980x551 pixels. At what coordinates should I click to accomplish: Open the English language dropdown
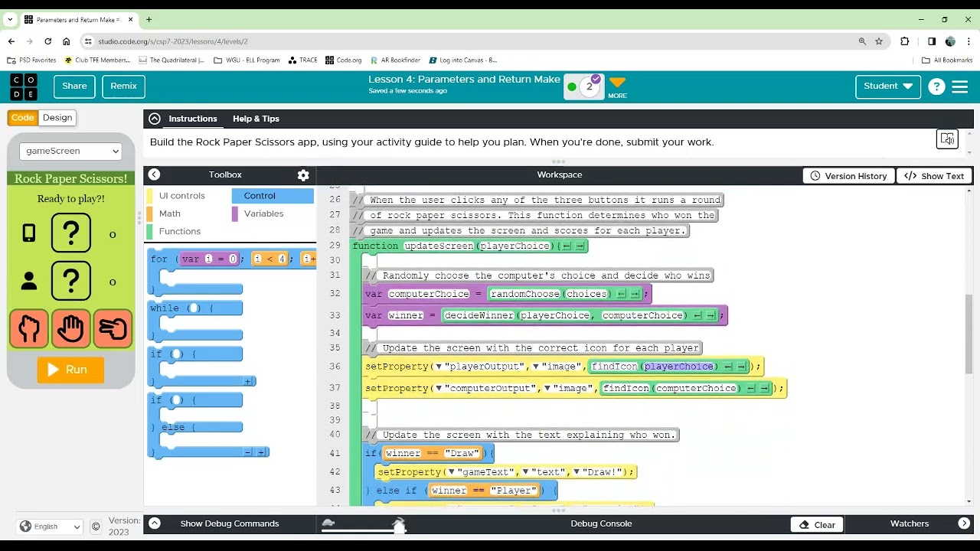click(x=51, y=527)
